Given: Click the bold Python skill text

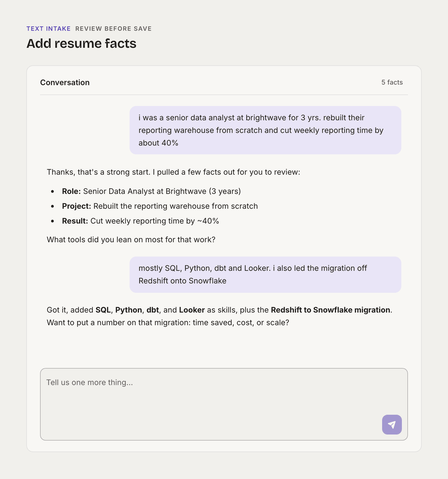Looking at the screenshot, I should (x=128, y=310).
